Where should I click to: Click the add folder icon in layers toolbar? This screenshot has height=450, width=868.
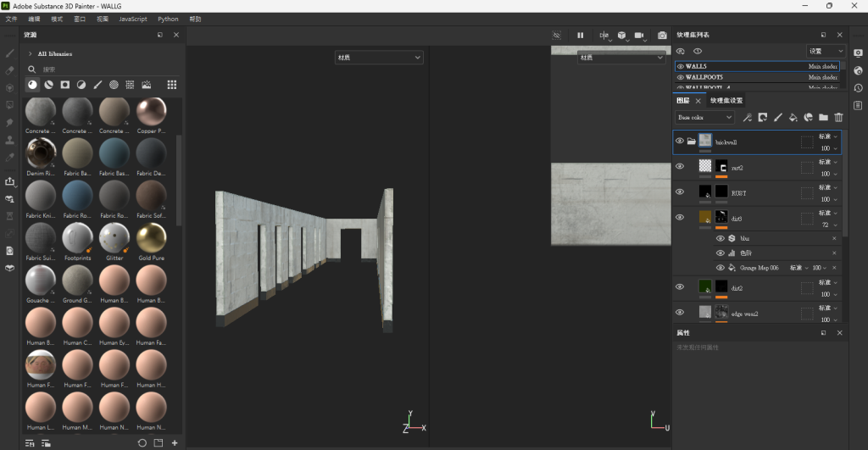point(823,118)
